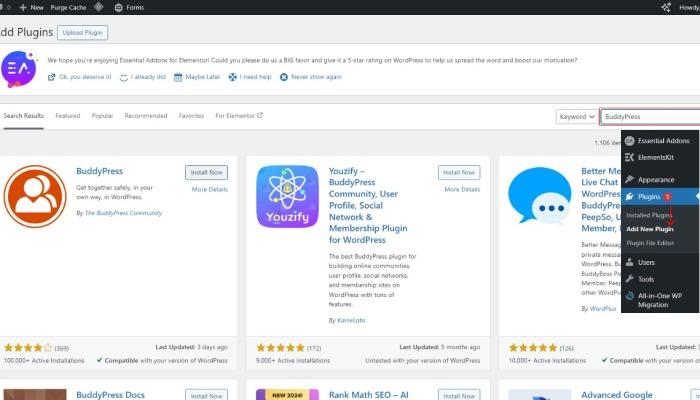The height and width of the screenshot is (400, 700).
Task: Open the WordPlus author link
Action: pyautogui.click(x=603, y=308)
